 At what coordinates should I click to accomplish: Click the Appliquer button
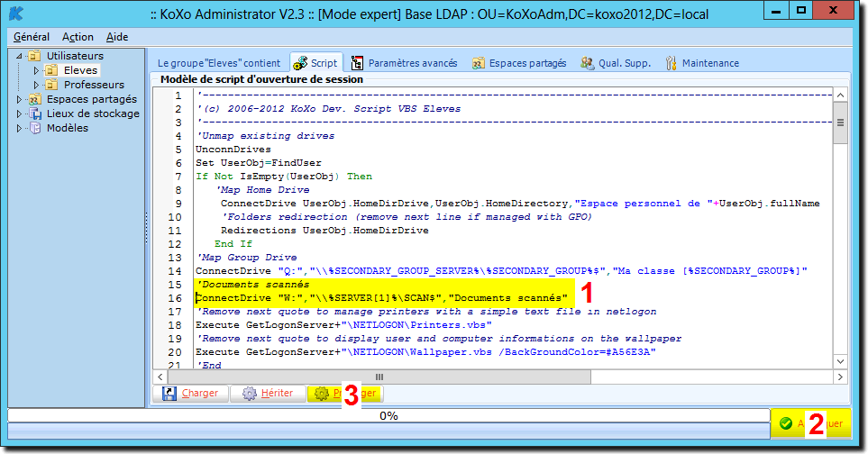(811, 423)
